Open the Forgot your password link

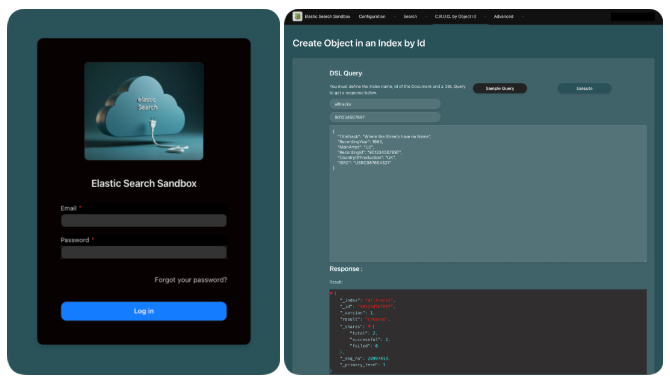click(x=191, y=280)
